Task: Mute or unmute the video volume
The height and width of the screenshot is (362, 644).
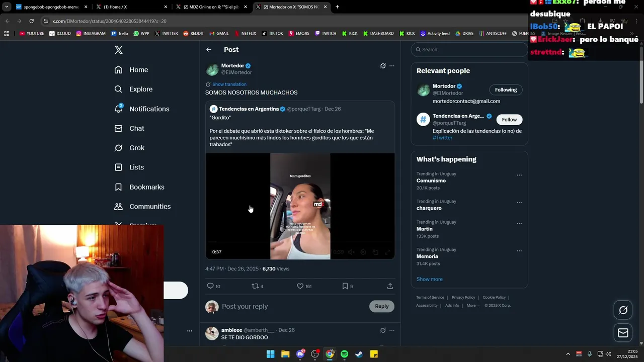Action: click(x=351, y=252)
